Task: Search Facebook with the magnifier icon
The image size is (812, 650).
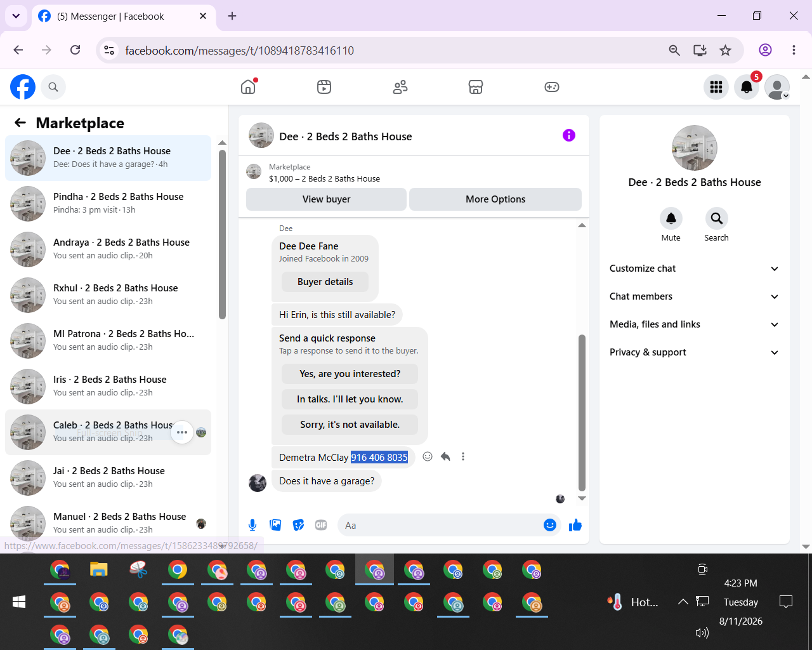Action: [53, 87]
